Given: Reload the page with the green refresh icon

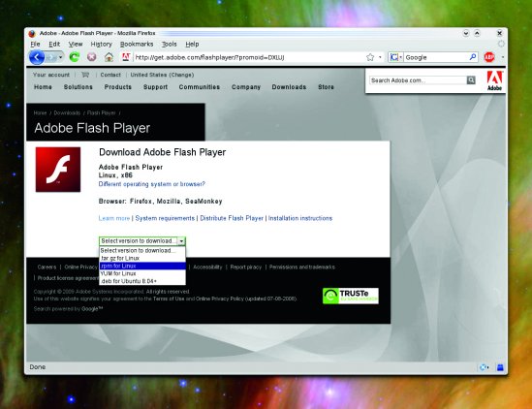Looking at the screenshot, I should point(75,56).
